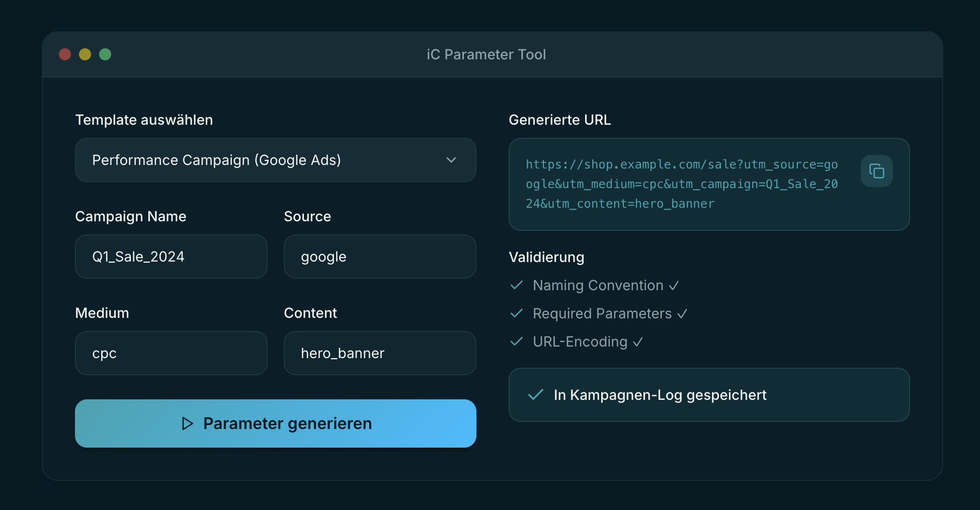The height and width of the screenshot is (510, 980).
Task: Click the URL-Encoding check icon
Action: [517, 342]
